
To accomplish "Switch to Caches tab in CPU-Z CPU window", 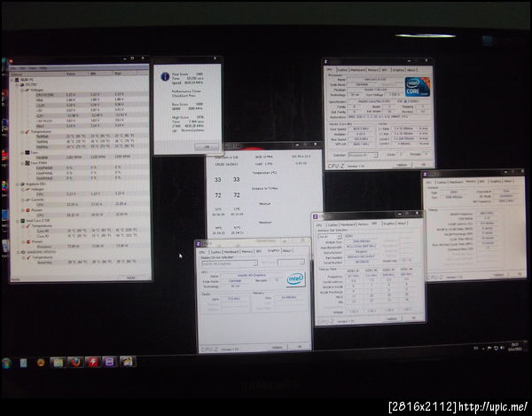I will tap(342, 70).
